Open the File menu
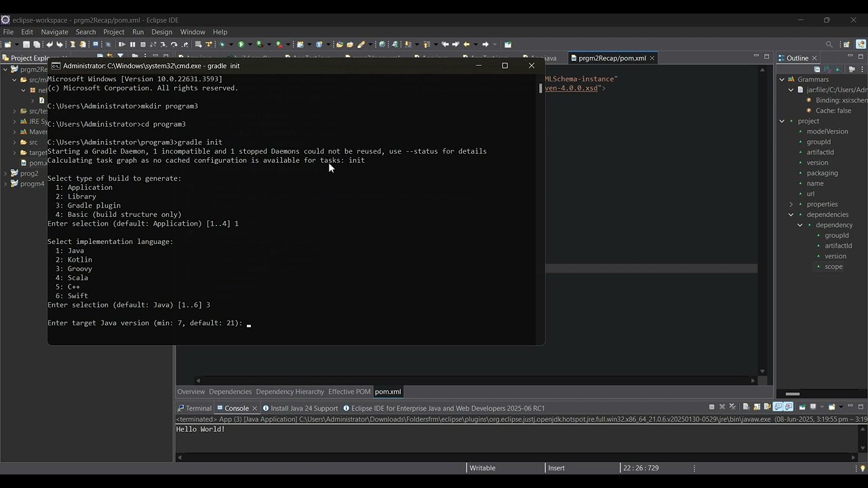The height and width of the screenshot is (488, 868). [x=8, y=32]
